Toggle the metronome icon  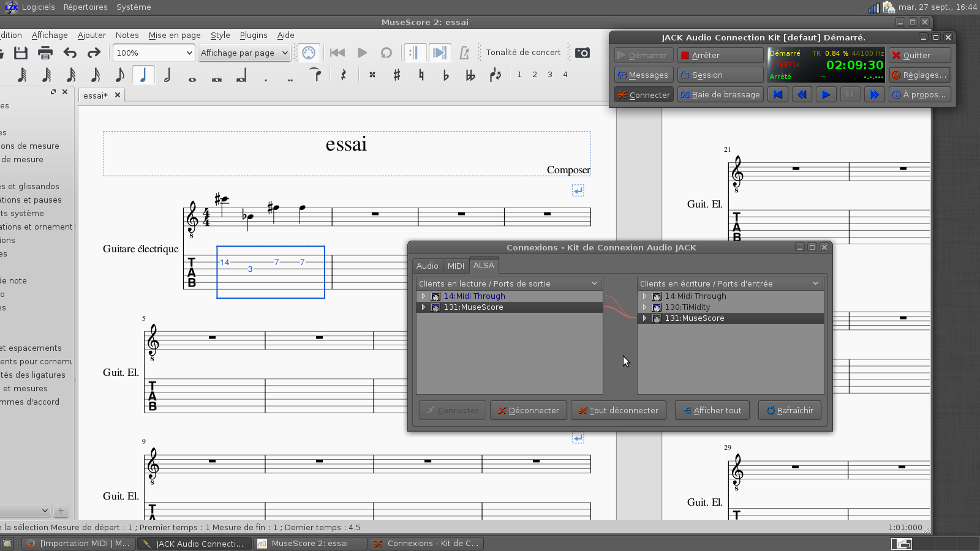click(x=464, y=53)
